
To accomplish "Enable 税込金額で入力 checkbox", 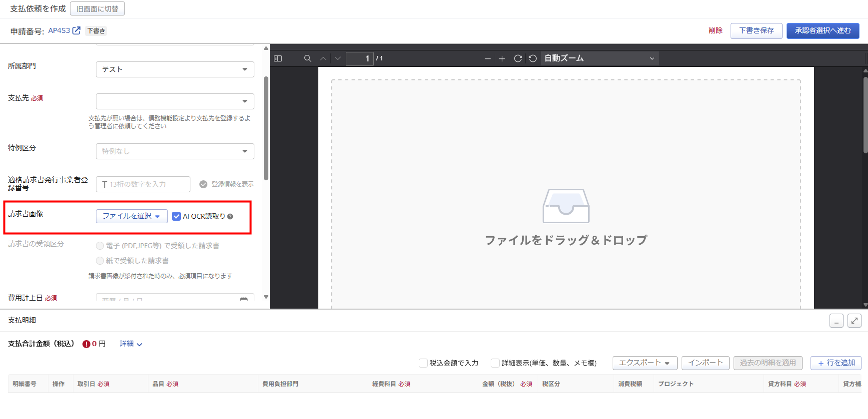I will pyautogui.click(x=423, y=363).
